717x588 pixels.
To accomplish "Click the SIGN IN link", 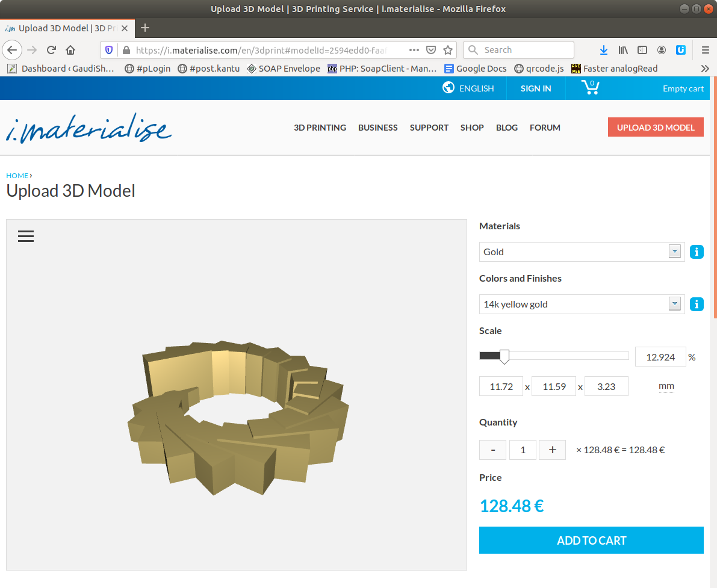I will pos(535,88).
